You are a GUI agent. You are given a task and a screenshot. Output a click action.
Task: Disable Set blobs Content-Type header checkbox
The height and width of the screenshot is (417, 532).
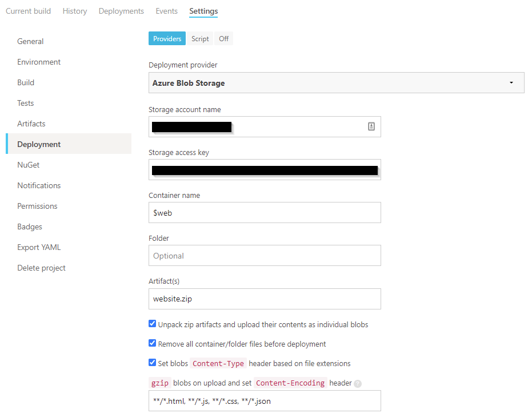tap(153, 363)
